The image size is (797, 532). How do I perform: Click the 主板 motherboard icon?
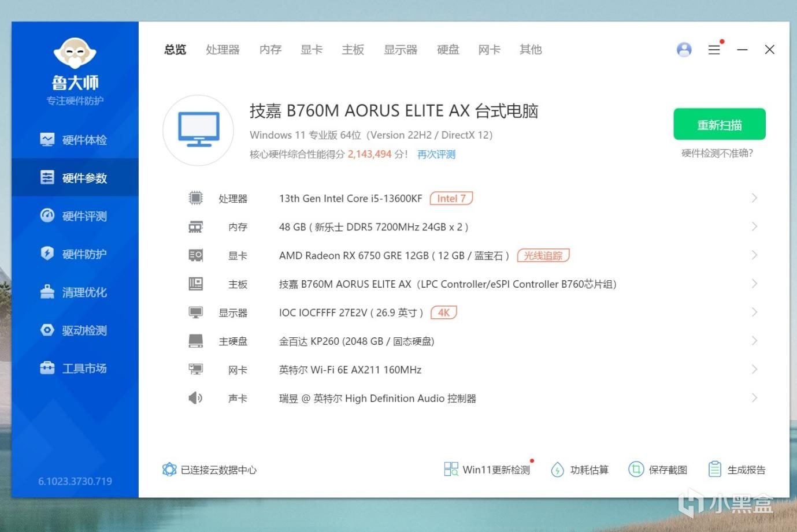coord(196,284)
